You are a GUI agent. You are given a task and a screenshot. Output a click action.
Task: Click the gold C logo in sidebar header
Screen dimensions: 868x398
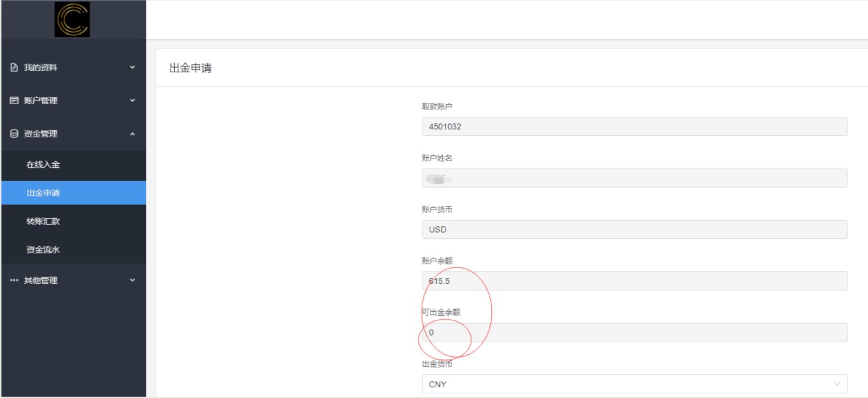[72, 19]
